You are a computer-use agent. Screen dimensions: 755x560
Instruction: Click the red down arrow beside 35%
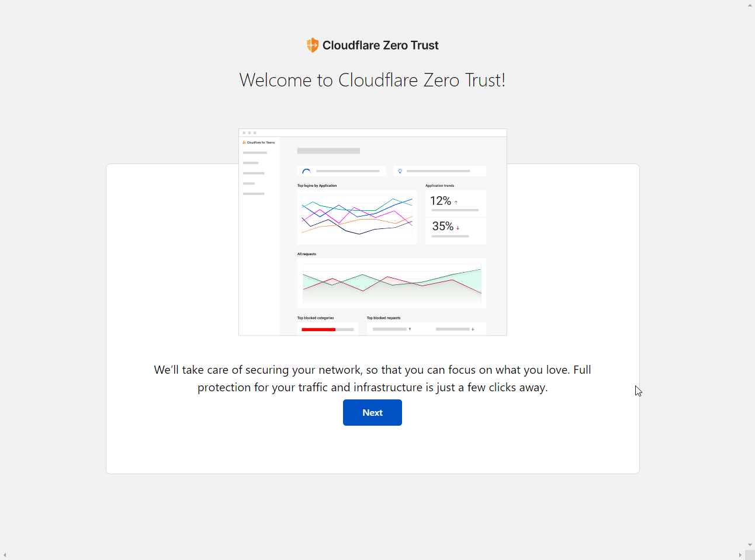[458, 228]
